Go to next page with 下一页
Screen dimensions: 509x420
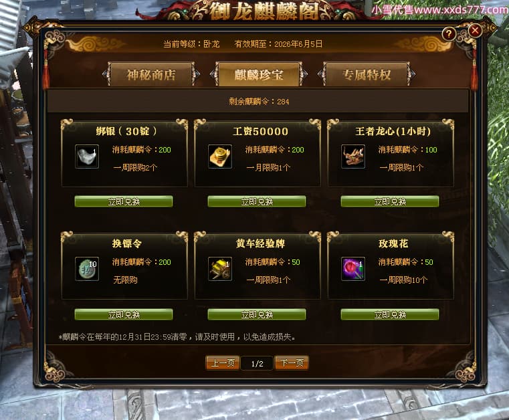292,363
